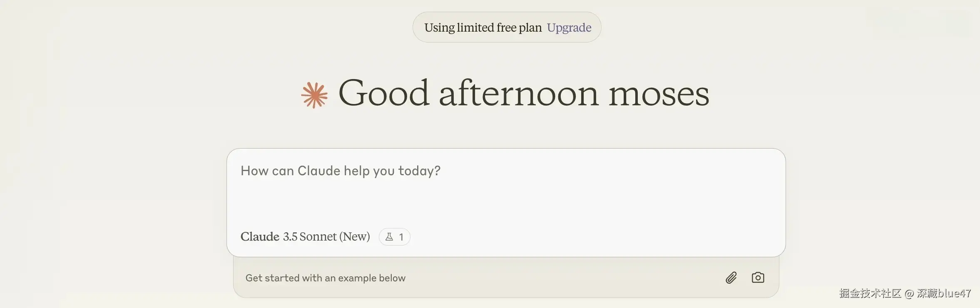980x308 pixels.
Task: Click the blank area inside the message box
Action: pyautogui.click(x=541, y=200)
